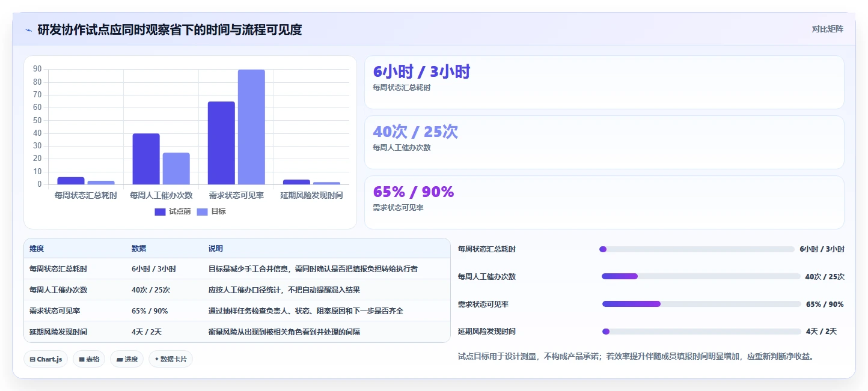
Task: Select the 40次 / 25次 data card
Action: coord(604,142)
